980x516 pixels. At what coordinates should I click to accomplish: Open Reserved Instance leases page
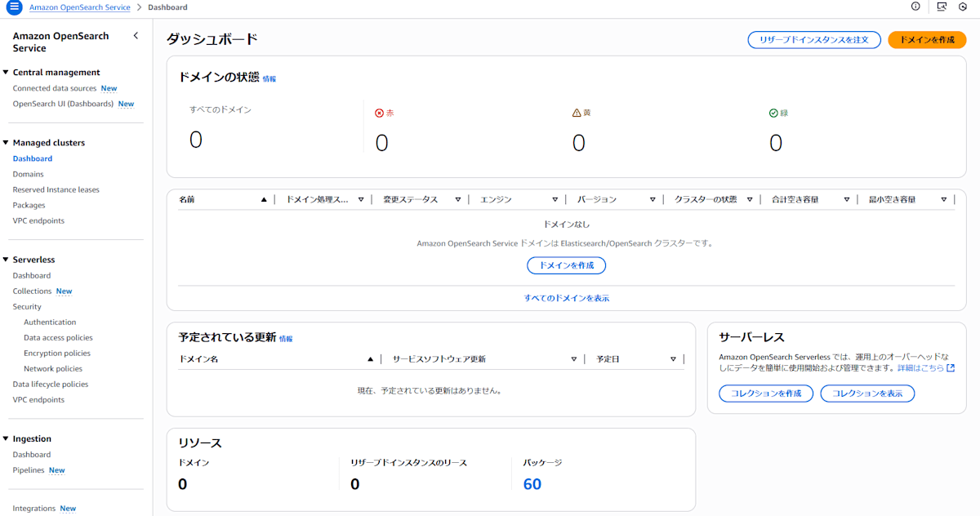56,189
